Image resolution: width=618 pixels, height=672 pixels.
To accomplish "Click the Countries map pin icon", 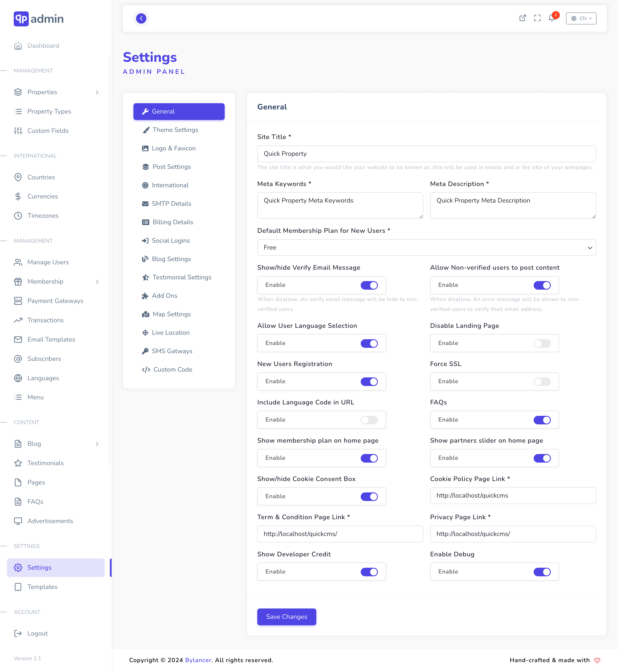I will click(18, 177).
